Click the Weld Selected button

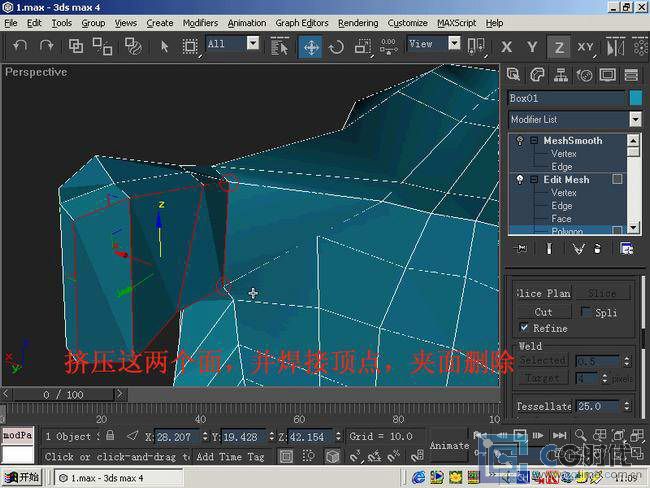543,361
